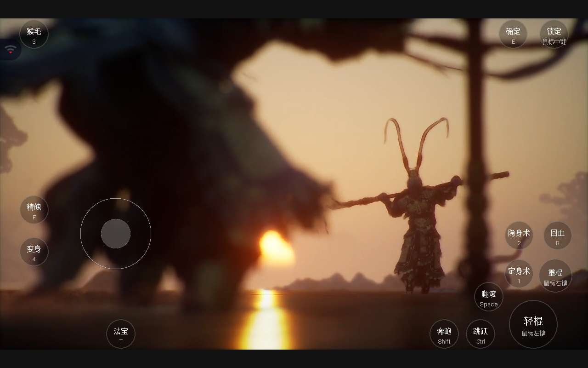Trigger the 变身 transformation button
This screenshot has width=588, height=368.
coord(34,252)
